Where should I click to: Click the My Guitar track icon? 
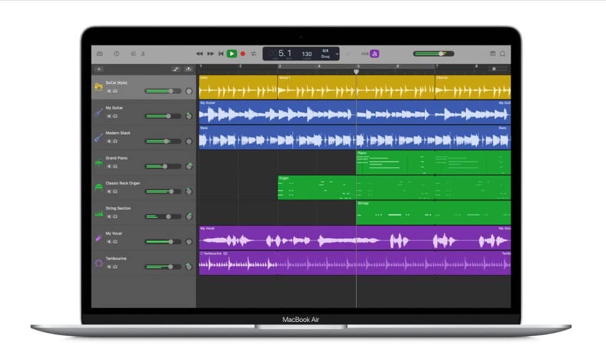tap(99, 112)
